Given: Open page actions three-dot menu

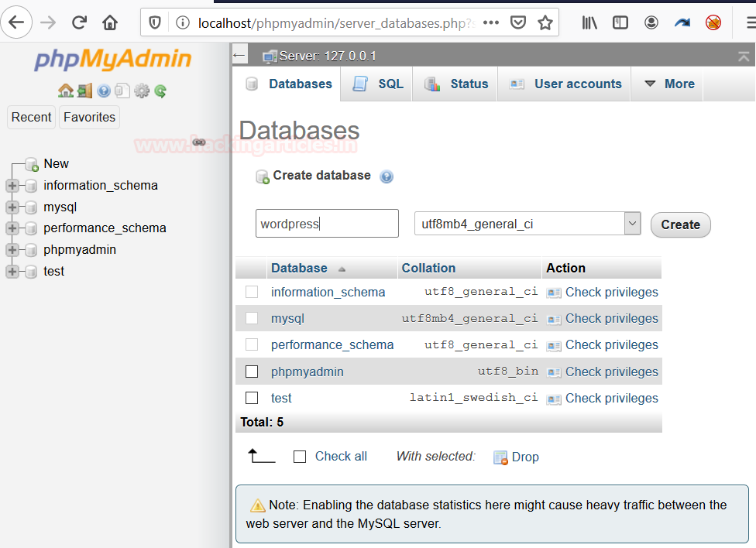Looking at the screenshot, I should coord(491,22).
